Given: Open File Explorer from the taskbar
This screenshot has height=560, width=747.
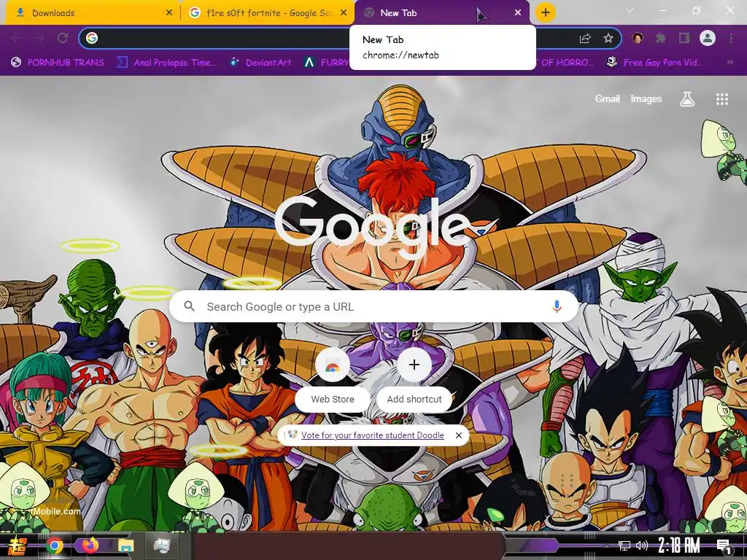Looking at the screenshot, I should [125, 545].
